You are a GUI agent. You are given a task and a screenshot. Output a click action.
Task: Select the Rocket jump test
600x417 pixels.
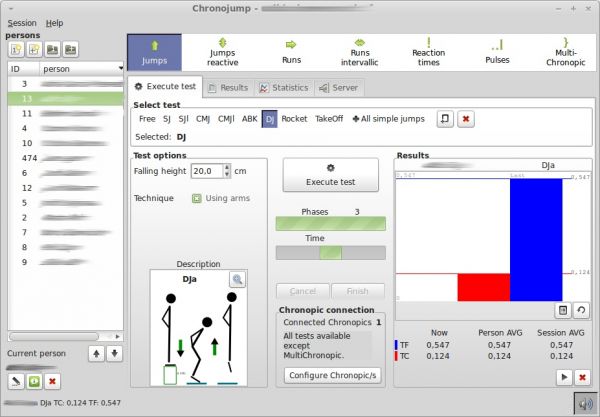294,119
